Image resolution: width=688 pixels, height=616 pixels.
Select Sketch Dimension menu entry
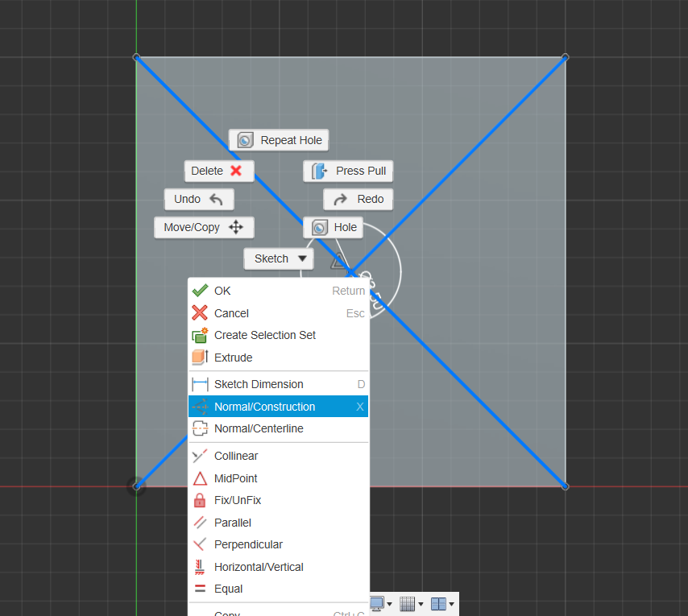click(x=258, y=384)
